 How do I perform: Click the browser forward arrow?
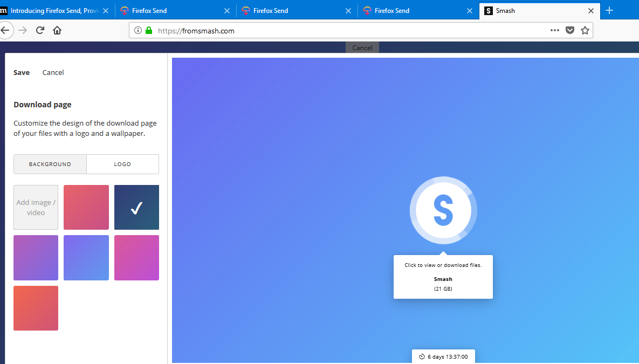pyautogui.click(x=23, y=31)
